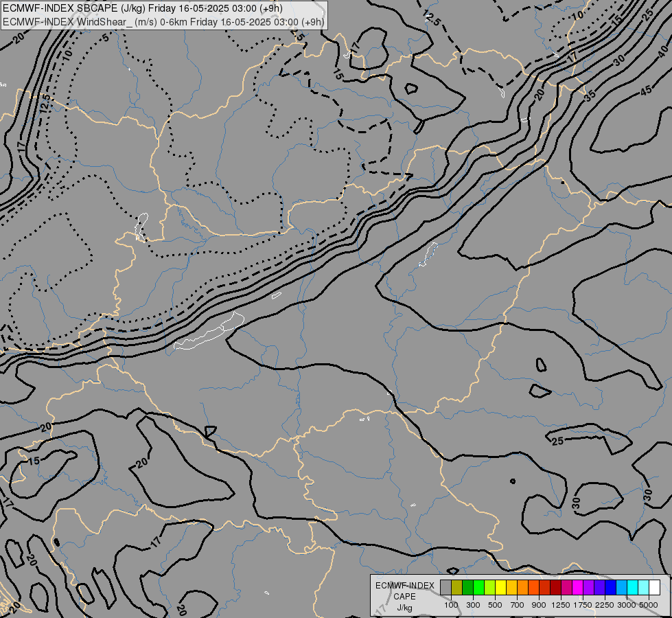Select the dark green legend swatch
This screenshot has height=618, width=672.
pyautogui.click(x=467, y=587)
